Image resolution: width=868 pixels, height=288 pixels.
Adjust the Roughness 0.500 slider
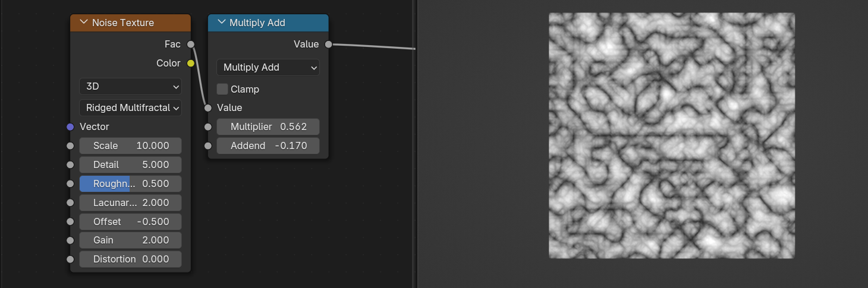click(x=130, y=183)
